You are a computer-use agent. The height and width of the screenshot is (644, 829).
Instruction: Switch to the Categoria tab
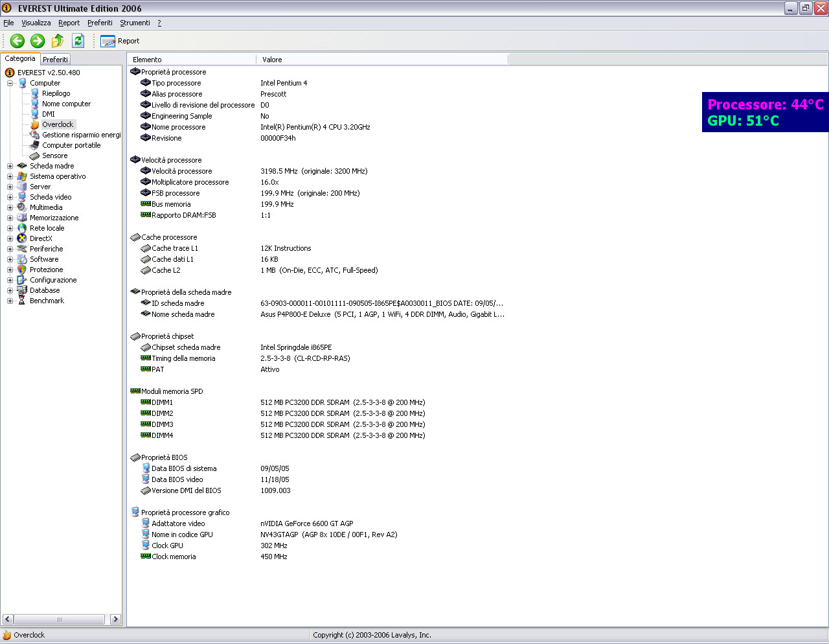[20, 58]
